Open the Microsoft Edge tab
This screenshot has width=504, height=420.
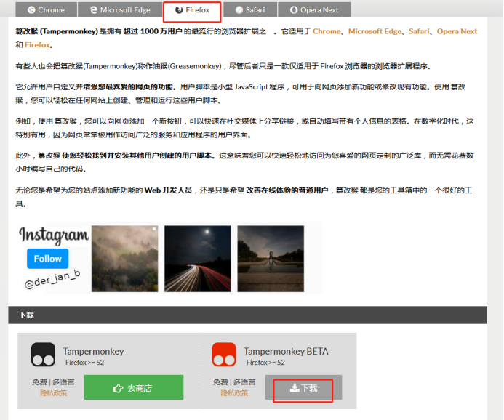(x=120, y=9)
